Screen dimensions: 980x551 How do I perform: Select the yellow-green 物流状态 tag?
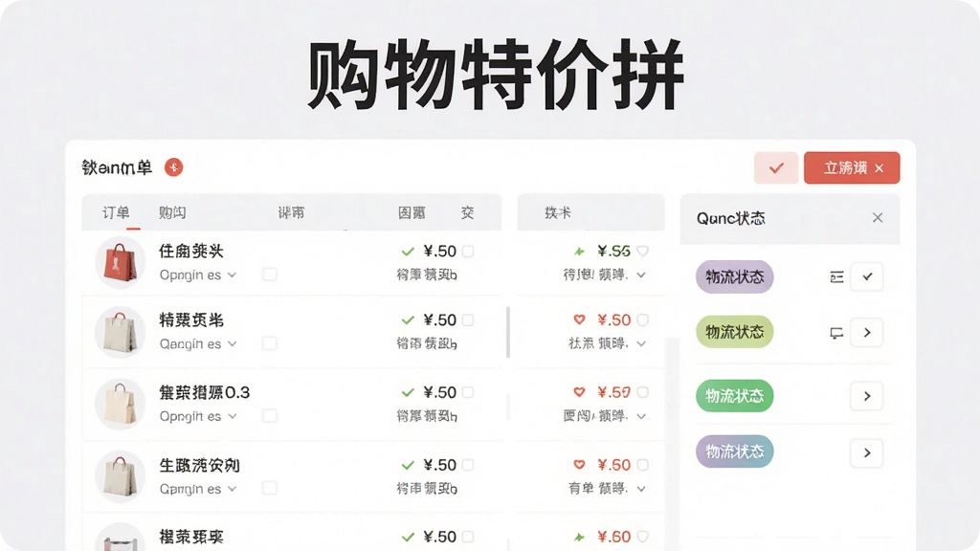(734, 332)
